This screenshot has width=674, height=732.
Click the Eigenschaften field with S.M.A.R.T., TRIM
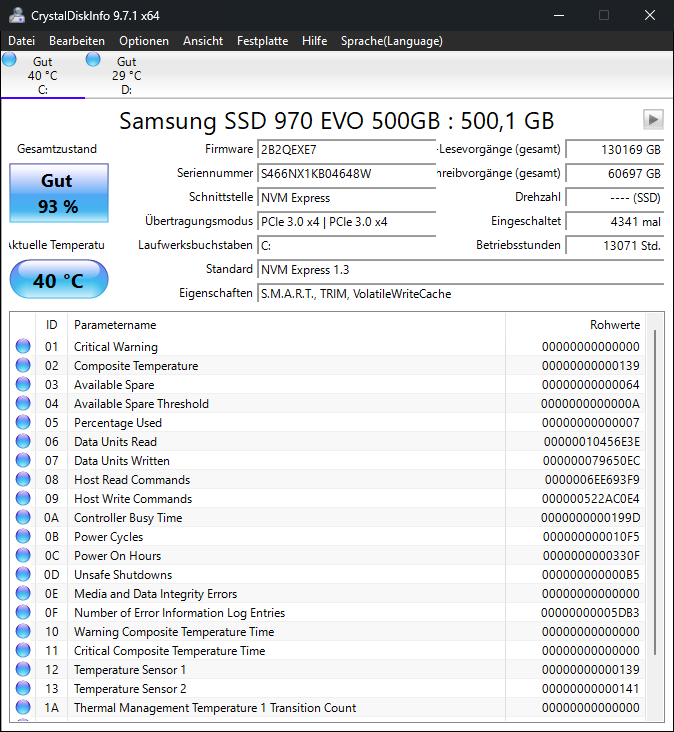(460, 294)
